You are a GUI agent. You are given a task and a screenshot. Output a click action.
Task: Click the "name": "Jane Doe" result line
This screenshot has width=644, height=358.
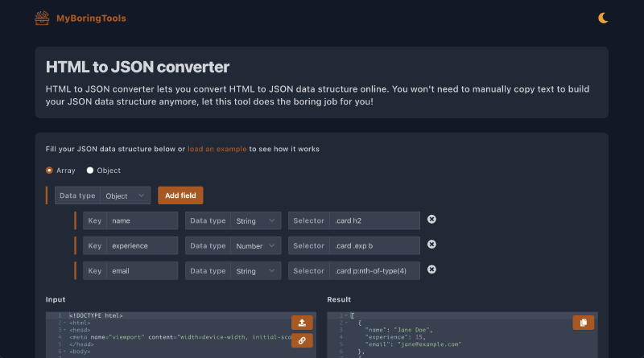398,330
